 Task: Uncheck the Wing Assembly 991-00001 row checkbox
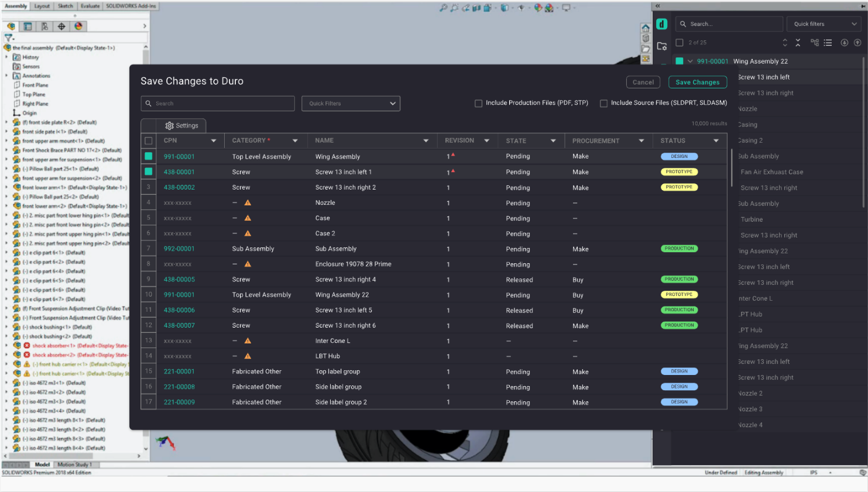pyautogui.click(x=149, y=156)
